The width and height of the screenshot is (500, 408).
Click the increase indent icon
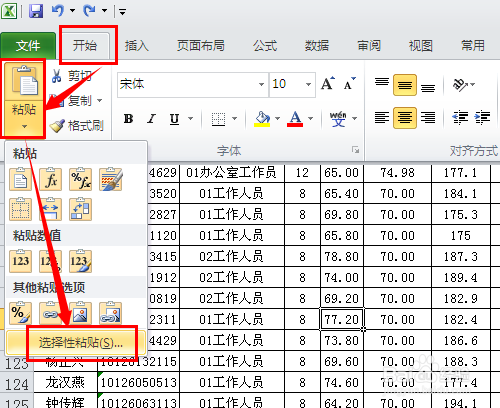coord(482,118)
